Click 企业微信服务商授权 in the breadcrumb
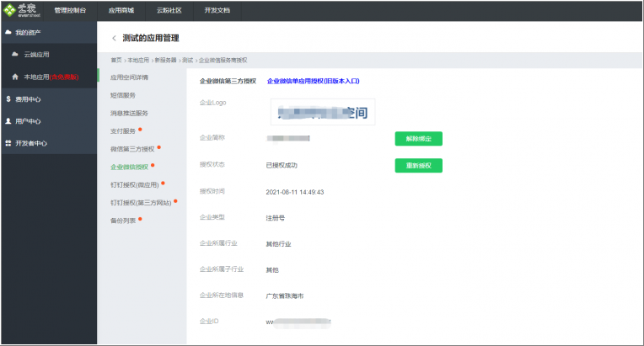644x346 pixels. pos(223,61)
